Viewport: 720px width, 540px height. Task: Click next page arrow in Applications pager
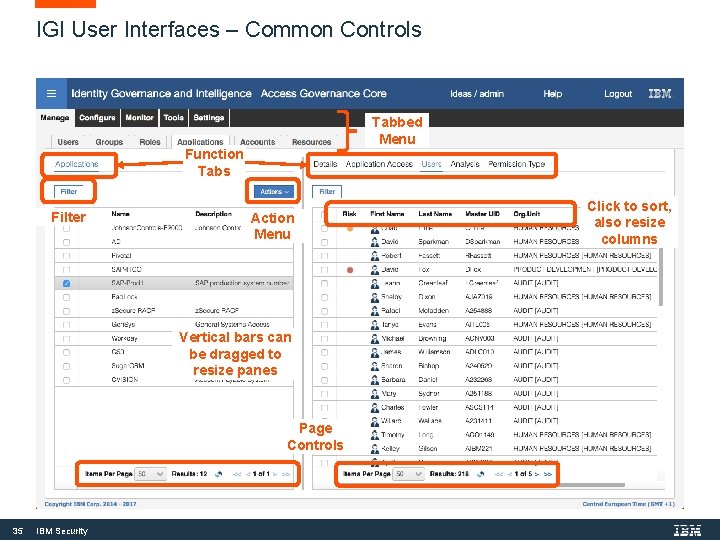point(275,474)
